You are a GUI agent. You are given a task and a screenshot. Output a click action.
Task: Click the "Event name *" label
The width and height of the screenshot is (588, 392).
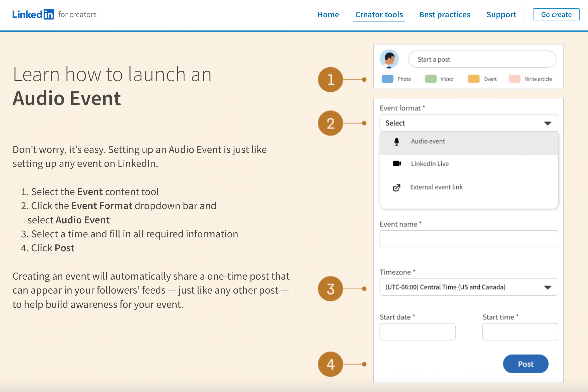pos(400,224)
